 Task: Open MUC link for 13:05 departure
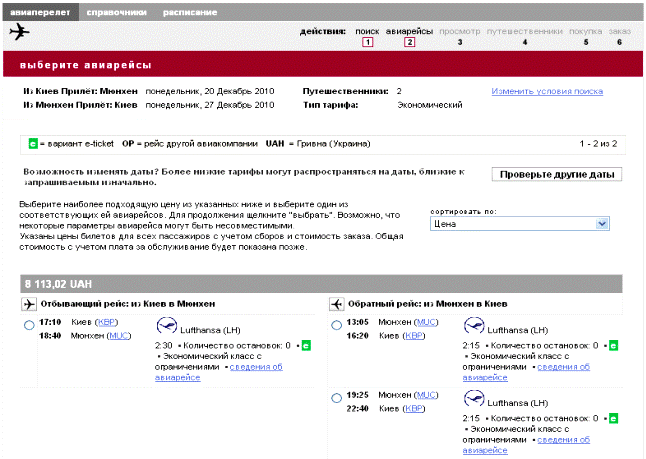pyautogui.click(x=426, y=322)
